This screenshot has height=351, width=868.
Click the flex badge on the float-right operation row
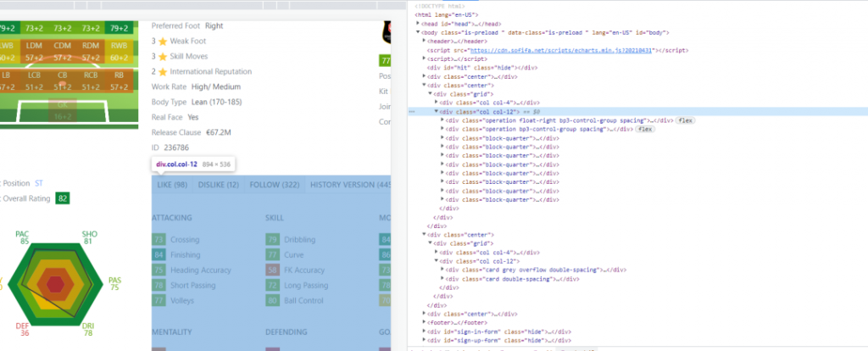[685, 120]
